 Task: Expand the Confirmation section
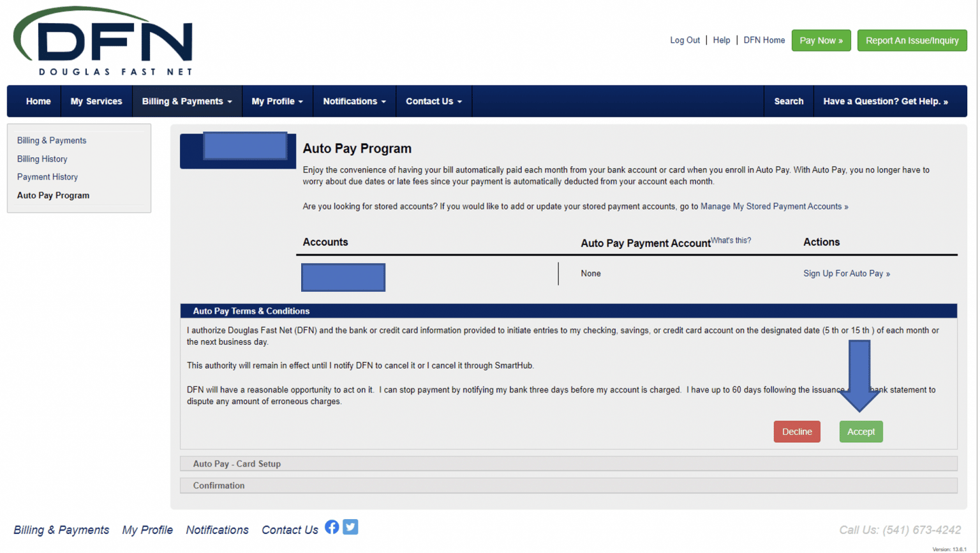[x=218, y=485]
